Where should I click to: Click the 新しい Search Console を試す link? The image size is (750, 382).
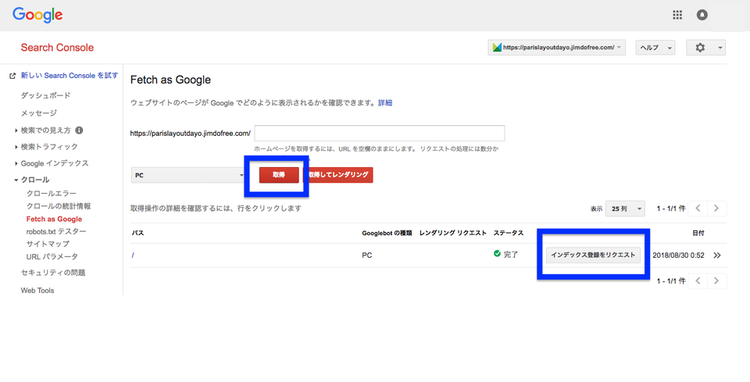69,76
